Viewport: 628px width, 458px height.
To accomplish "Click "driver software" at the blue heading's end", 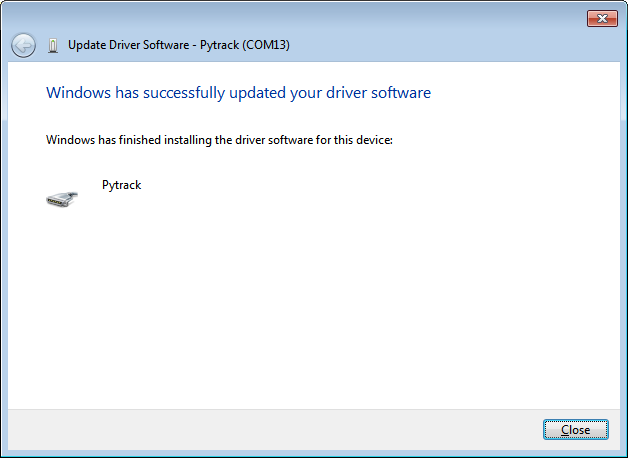I will click(383, 93).
